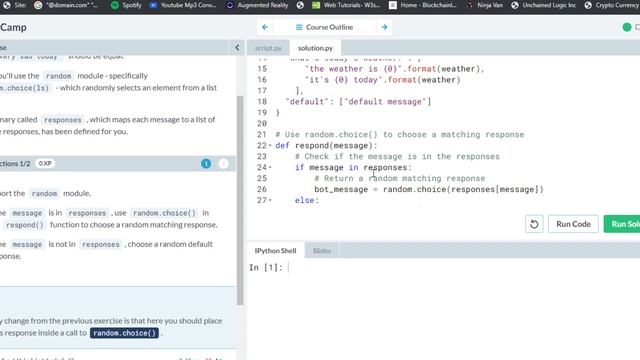
Task: Open the Ninja Van bookmark
Action: pos(484,5)
